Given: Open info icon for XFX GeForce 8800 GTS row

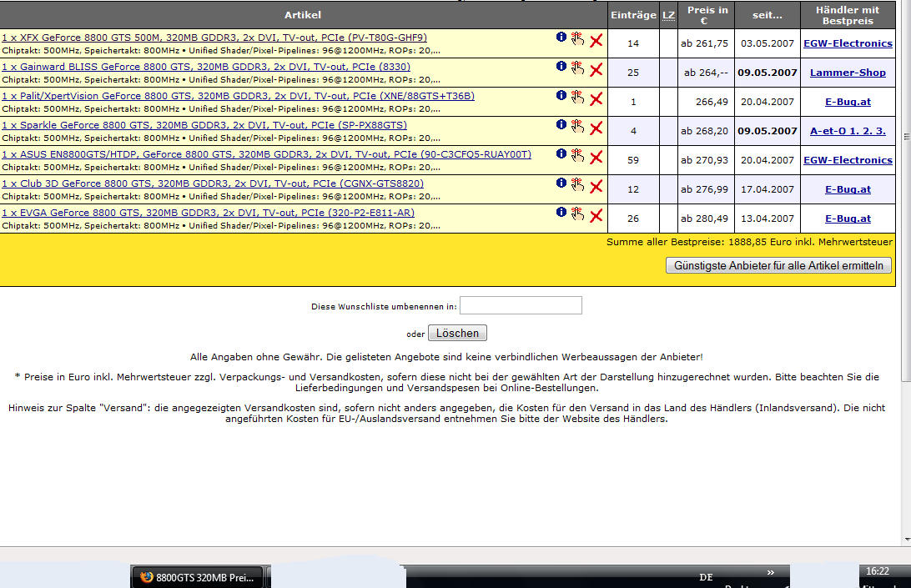Looking at the screenshot, I should (561, 37).
